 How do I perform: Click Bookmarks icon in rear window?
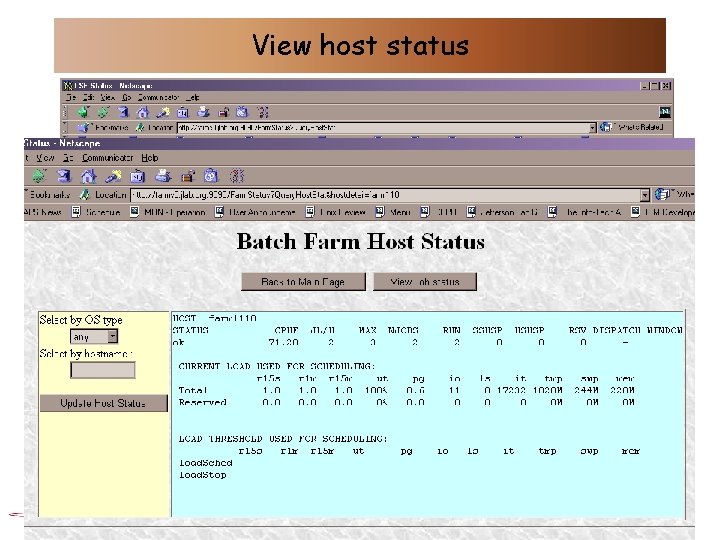83,127
